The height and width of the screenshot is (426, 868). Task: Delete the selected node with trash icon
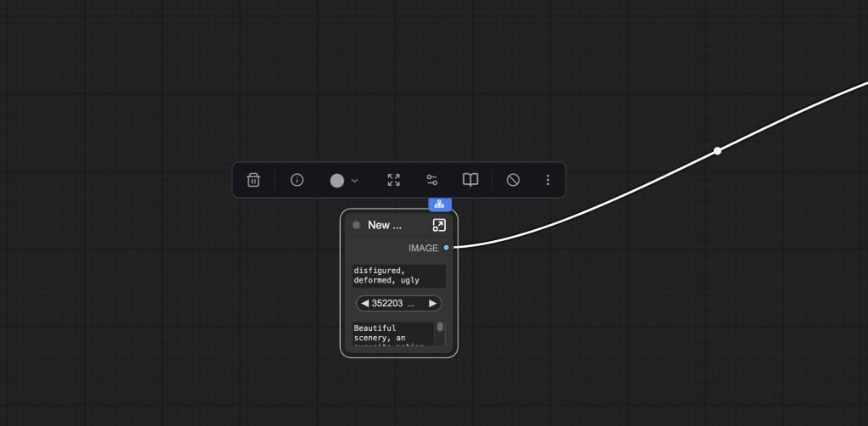click(x=253, y=180)
